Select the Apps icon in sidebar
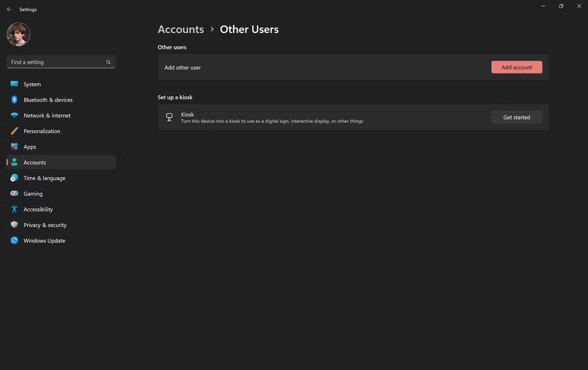 click(14, 147)
